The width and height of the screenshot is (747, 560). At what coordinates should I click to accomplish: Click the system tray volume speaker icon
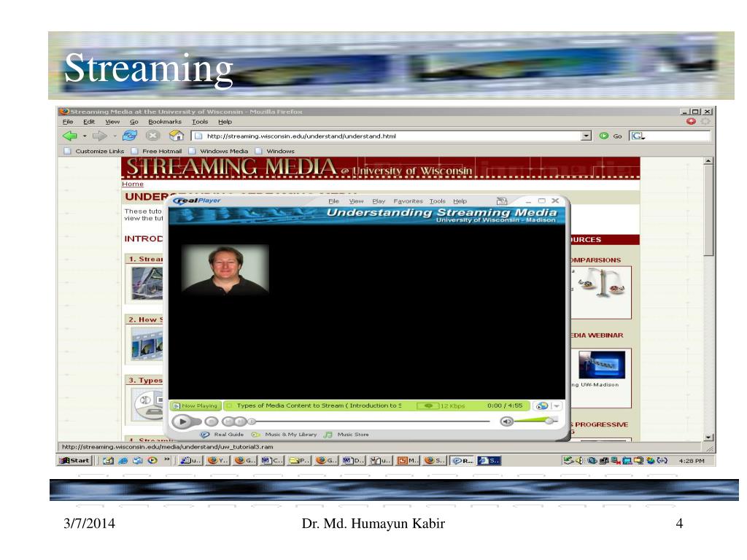click(x=579, y=461)
